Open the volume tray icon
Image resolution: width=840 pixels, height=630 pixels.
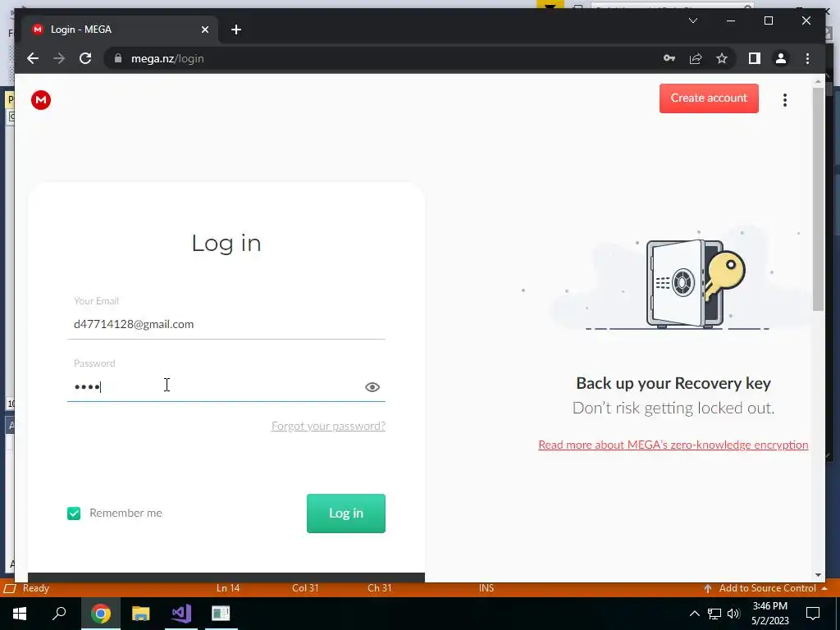733,614
